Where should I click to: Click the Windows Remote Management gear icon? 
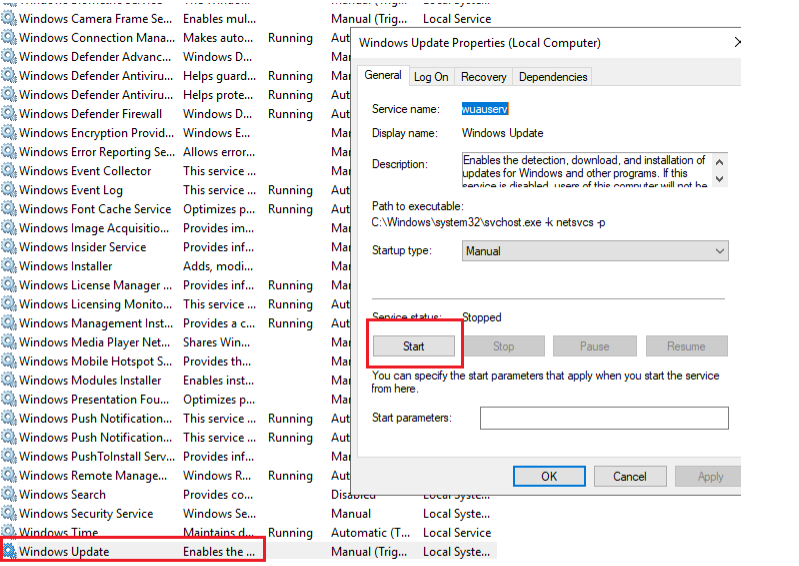(x=9, y=475)
